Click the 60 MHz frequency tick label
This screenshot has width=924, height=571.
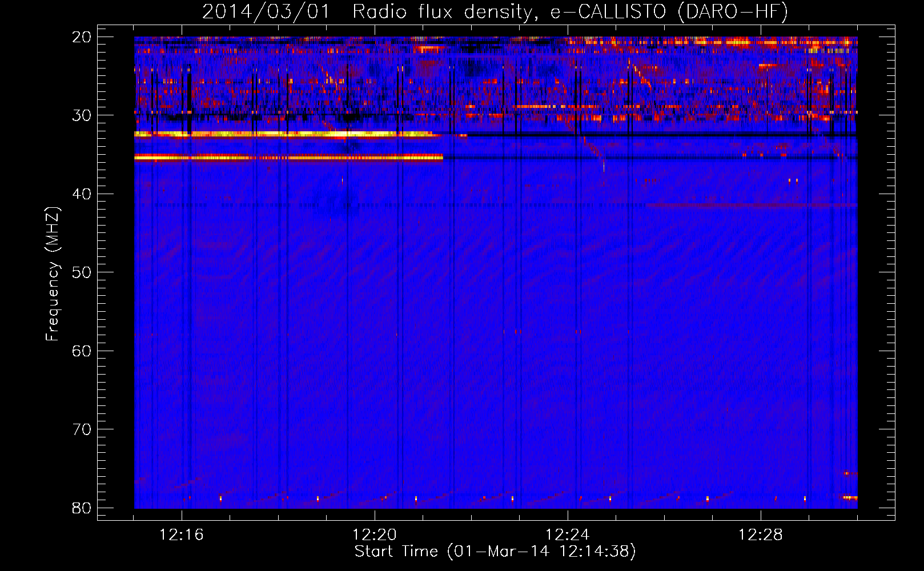(x=82, y=351)
